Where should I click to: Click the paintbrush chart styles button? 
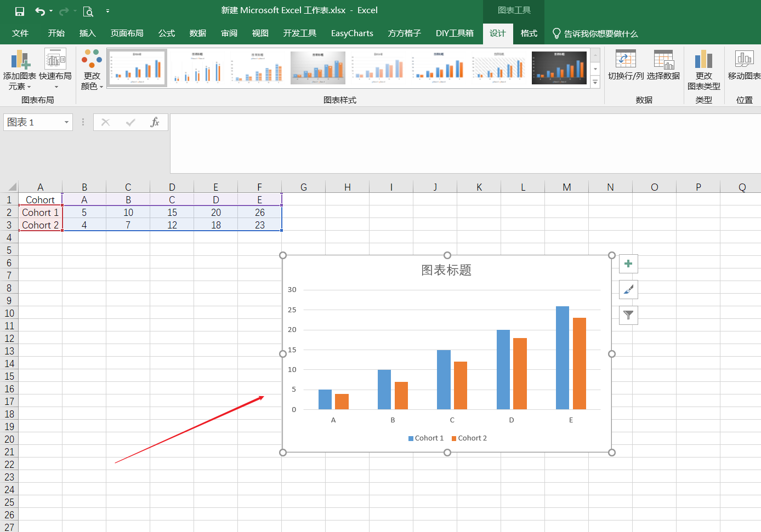(x=628, y=289)
